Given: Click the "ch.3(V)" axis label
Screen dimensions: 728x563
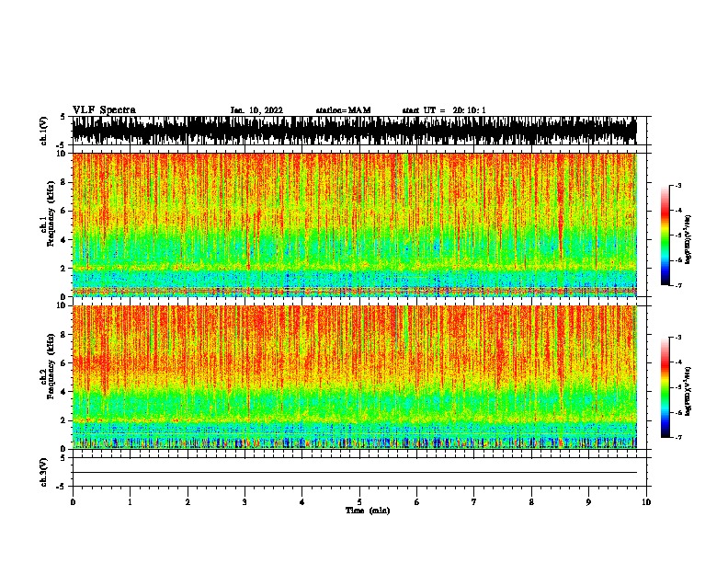Looking at the screenshot, I should click(x=44, y=472).
